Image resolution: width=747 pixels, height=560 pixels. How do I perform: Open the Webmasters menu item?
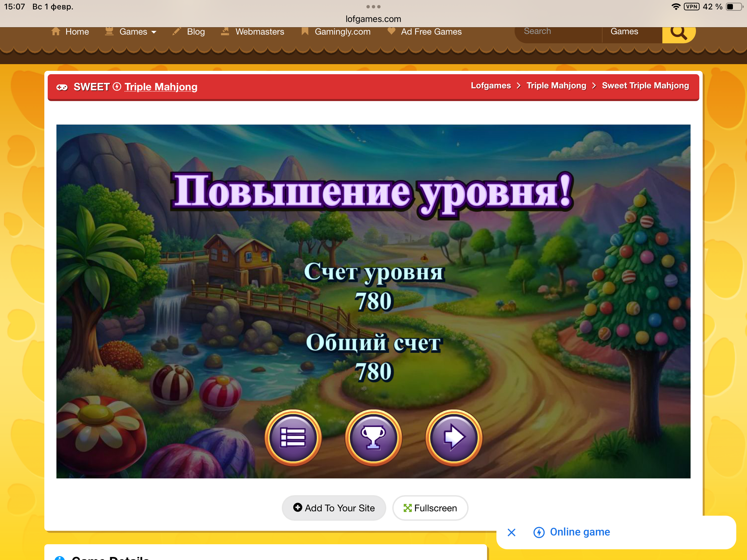(x=259, y=32)
